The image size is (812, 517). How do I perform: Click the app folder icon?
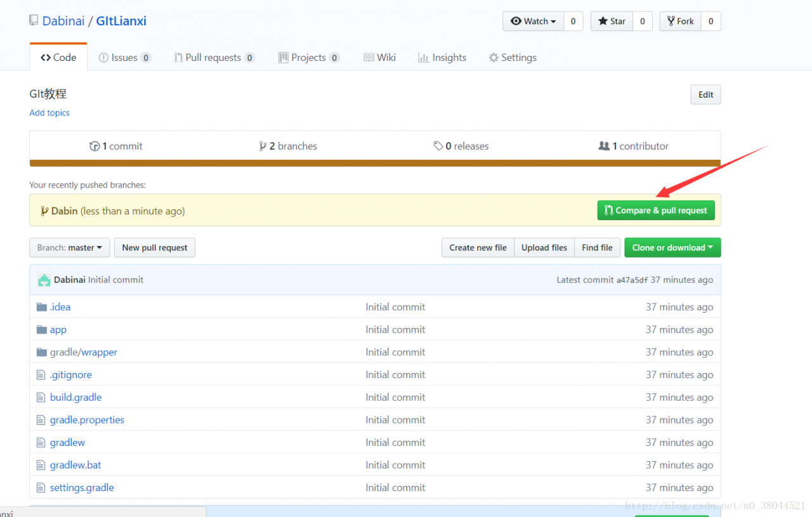[x=42, y=330]
